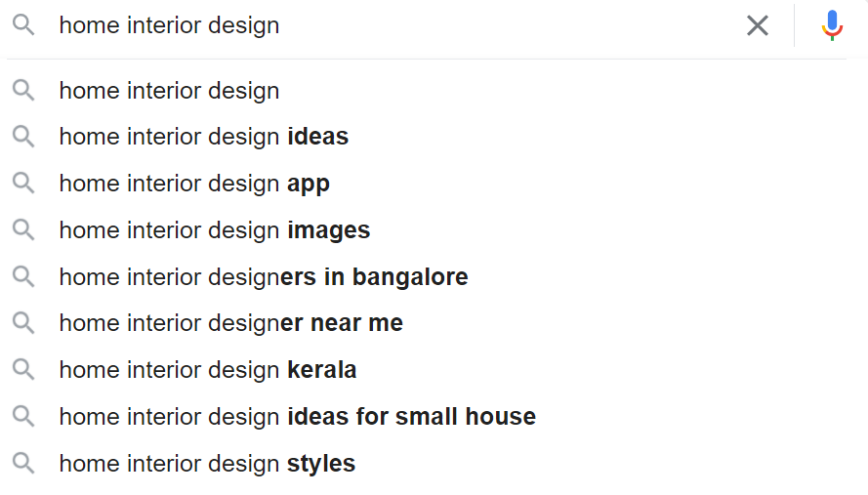Viewport: 868px width, 495px height.
Task: Click magnifier icon next to 'design app' suggestion
Action: coord(23,184)
